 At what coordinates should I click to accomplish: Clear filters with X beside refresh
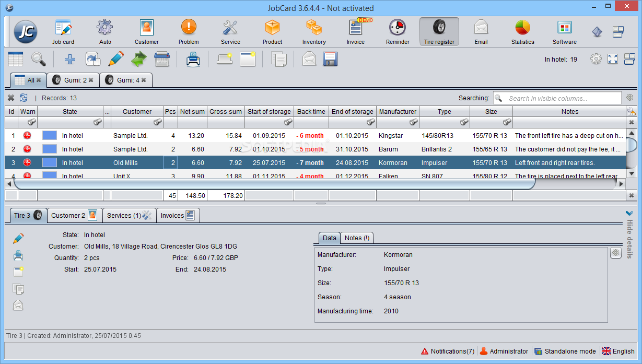point(10,98)
